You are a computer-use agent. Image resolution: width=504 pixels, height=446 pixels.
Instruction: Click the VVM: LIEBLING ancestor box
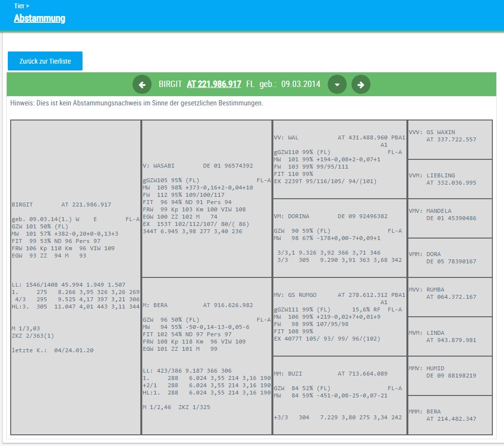[x=450, y=179]
